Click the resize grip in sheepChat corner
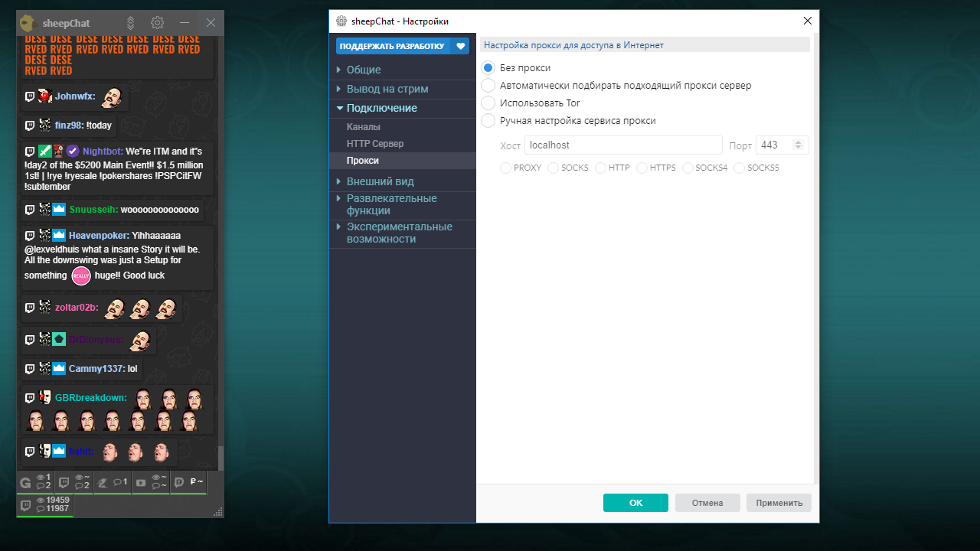 coord(217,511)
